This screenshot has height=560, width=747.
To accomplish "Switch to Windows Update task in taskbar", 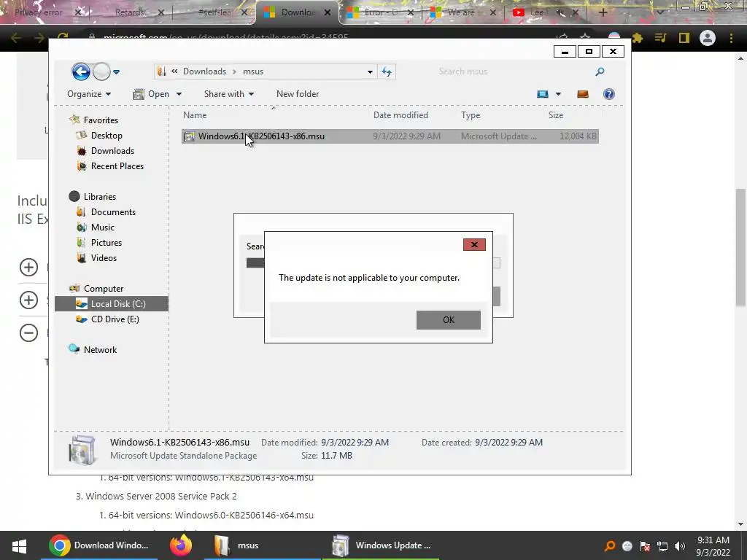I will pyautogui.click(x=381, y=545).
